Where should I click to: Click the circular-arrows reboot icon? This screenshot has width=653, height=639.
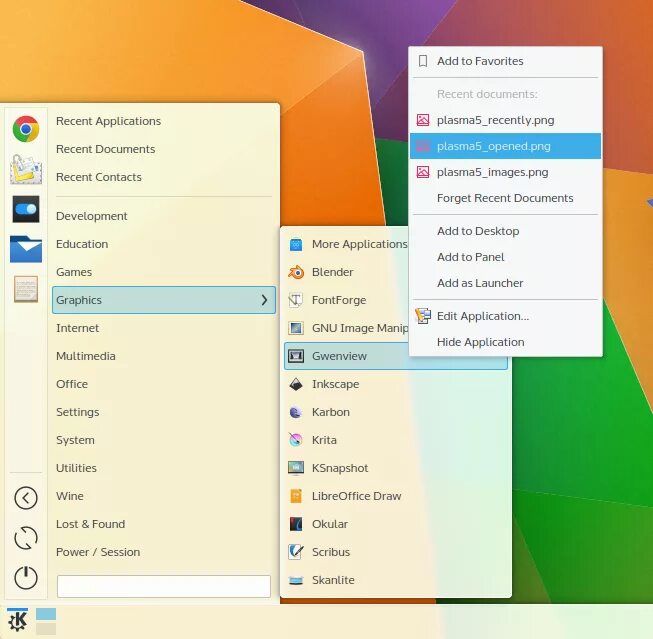click(26, 538)
